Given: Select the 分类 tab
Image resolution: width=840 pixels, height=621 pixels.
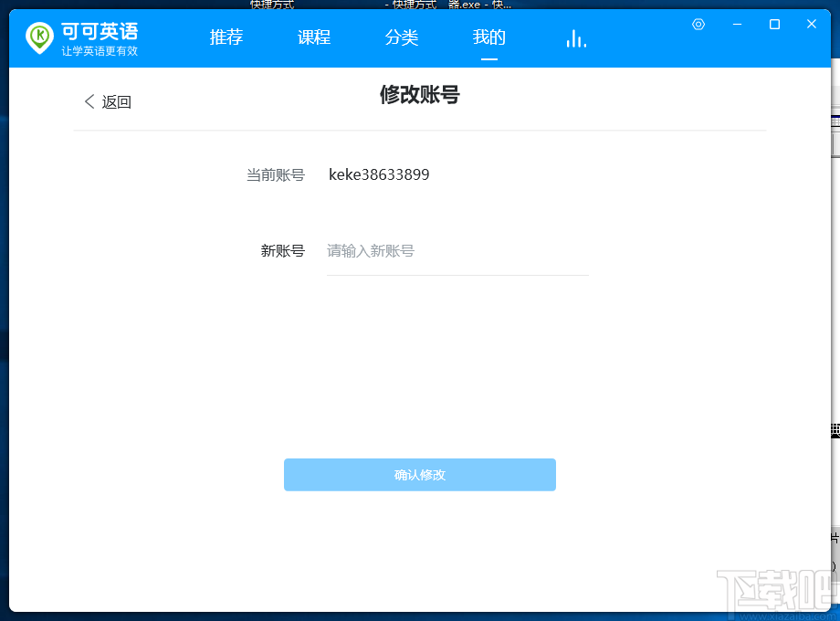Looking at the screenshot, I should pos(401,37).
